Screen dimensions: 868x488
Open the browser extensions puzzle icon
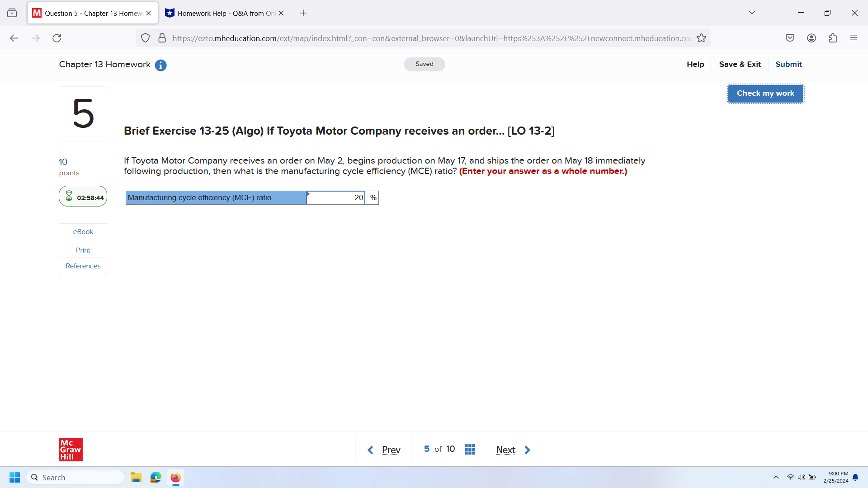[x=832, y=38]
